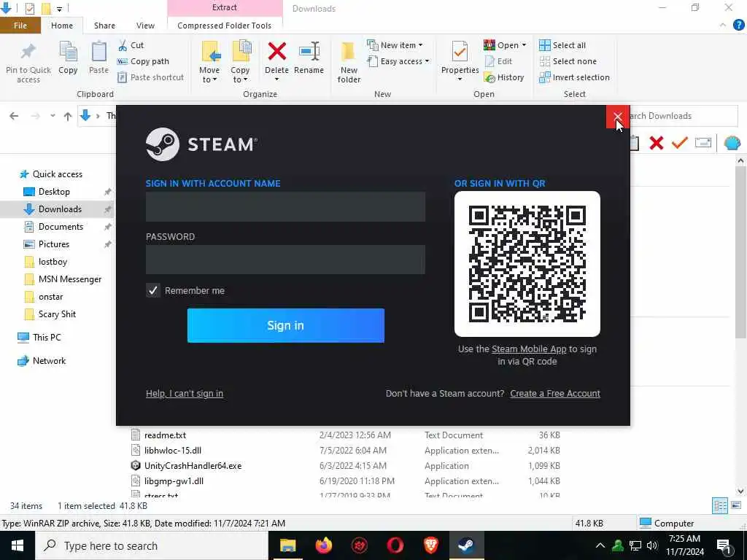
Task: Collapse the ribbon with the chevron
Action: click(723, 25)
